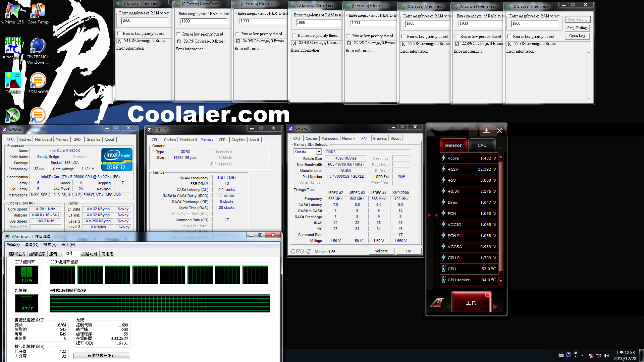Click the clock showing 12:33 in the tray
This screenshot has width=644, height=362.
(x=625, y=355)
